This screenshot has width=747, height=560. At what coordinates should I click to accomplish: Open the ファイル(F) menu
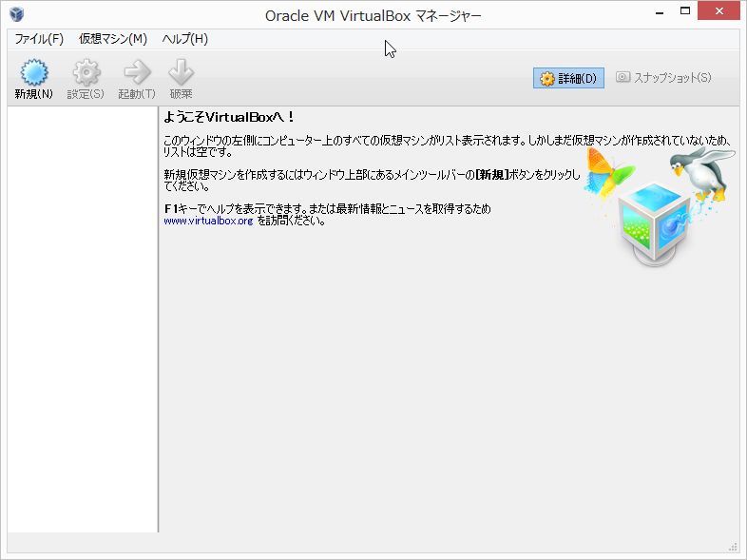point(39,39)
